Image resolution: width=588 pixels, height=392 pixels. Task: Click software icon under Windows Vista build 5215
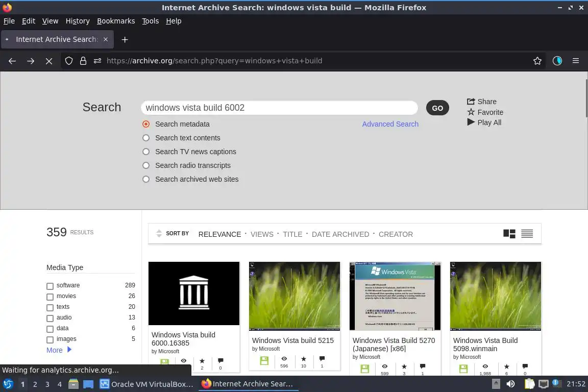click(x=264, y=361)
